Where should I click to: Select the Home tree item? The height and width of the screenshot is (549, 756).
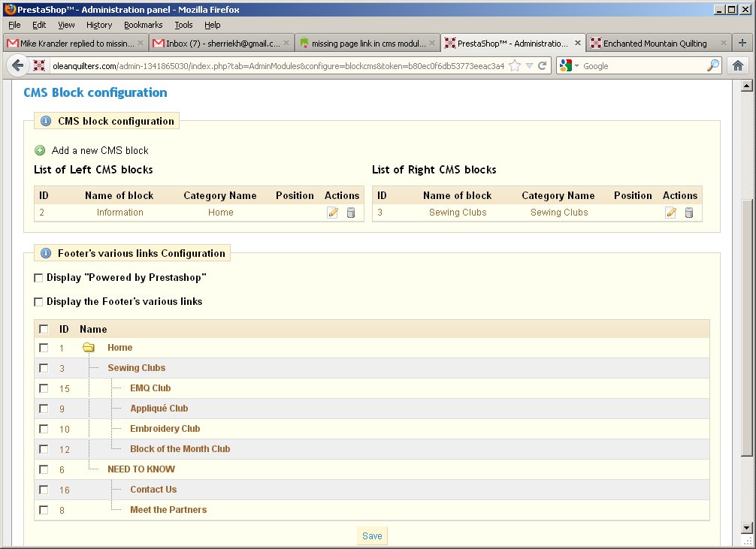coord(119,348)
